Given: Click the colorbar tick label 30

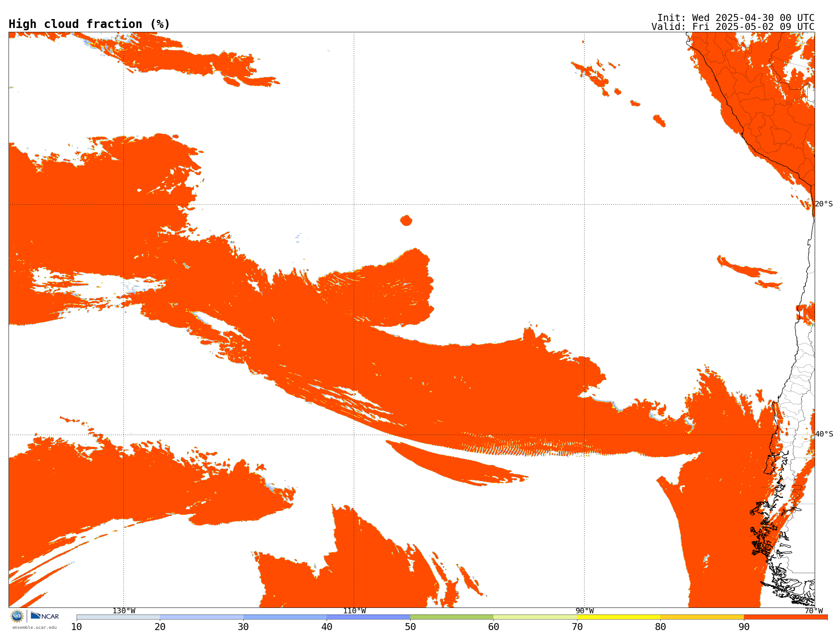Looking at the screenshot, I should click(243, 627).
